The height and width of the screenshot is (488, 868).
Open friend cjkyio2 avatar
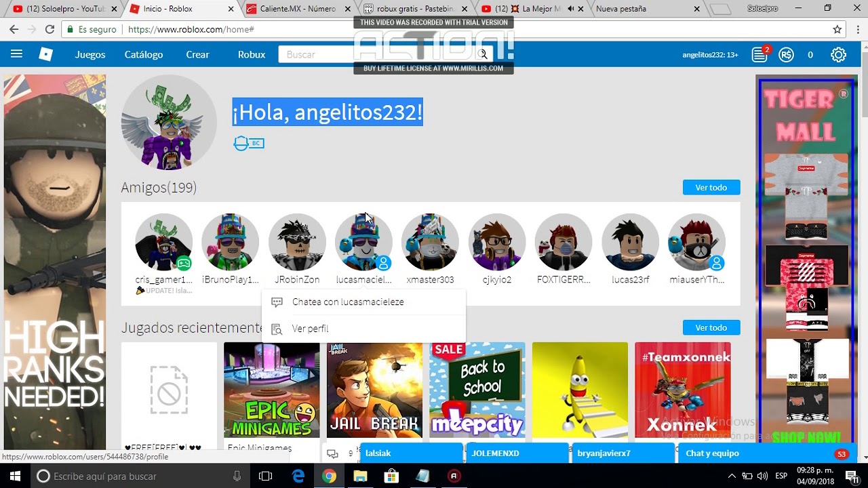pyautogui.click(x=497, y=242)
